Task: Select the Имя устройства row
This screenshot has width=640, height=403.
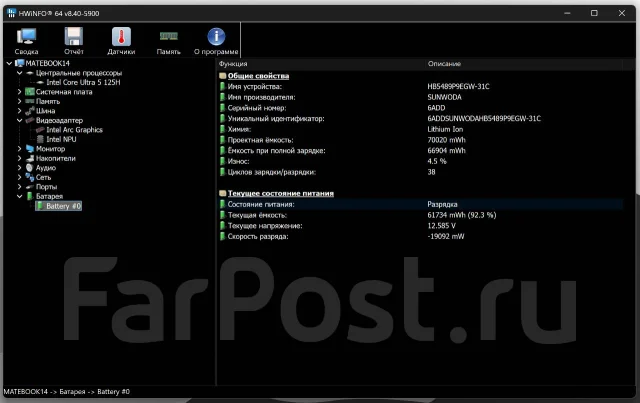Action: (420, 87)
